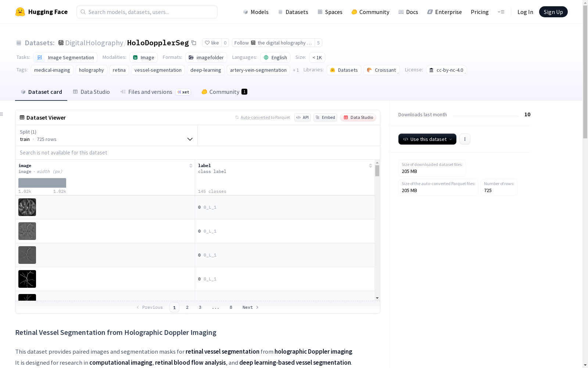Open the Datasets menu item
The image size is (588, 368).
[293, 12]
